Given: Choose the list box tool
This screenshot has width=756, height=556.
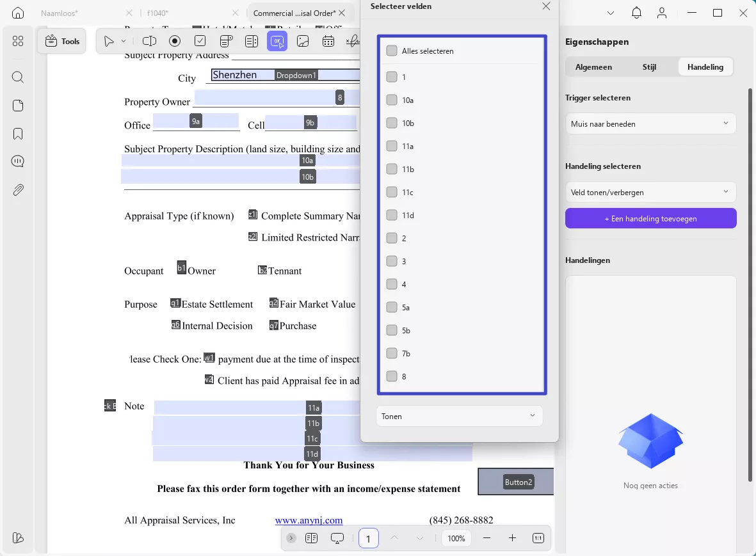Looking at the screenshot, I should point(252,42).
